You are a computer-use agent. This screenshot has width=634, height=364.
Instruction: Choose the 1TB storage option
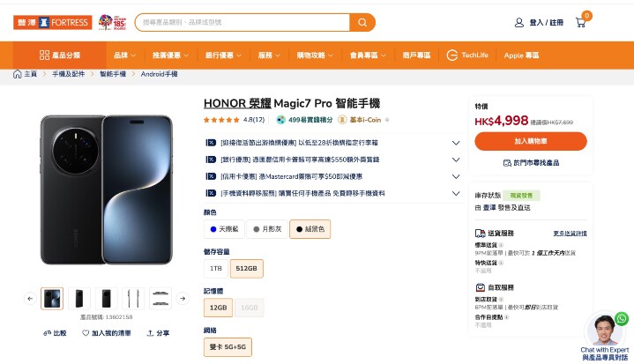click(214, 268)
